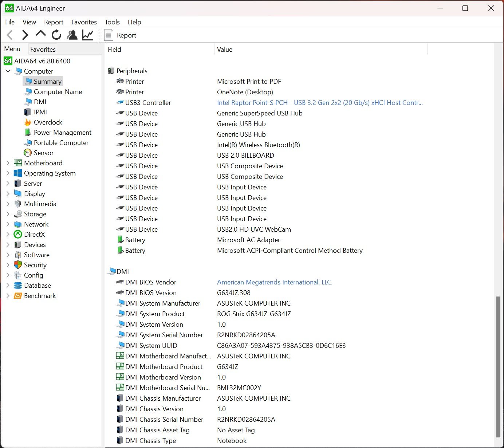504x448 pixels.
Task: Open the user profile toolbar icon
Action: click(72, 35)
